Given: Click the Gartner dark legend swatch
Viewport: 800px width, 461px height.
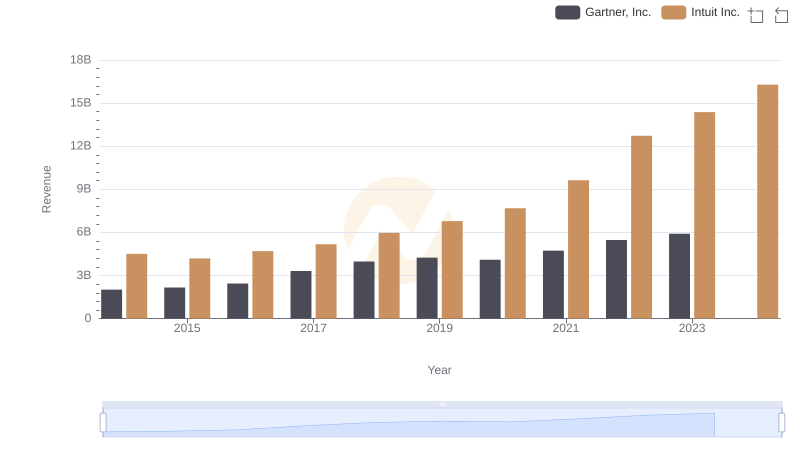Looking at the screenshot, I should coord(567,12).
